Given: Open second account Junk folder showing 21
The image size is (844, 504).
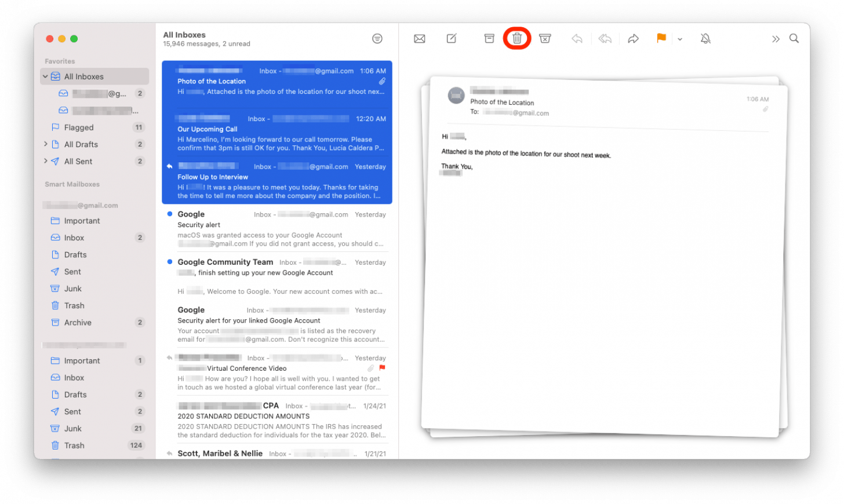Looking at the screenshot, I should [94, 429].
